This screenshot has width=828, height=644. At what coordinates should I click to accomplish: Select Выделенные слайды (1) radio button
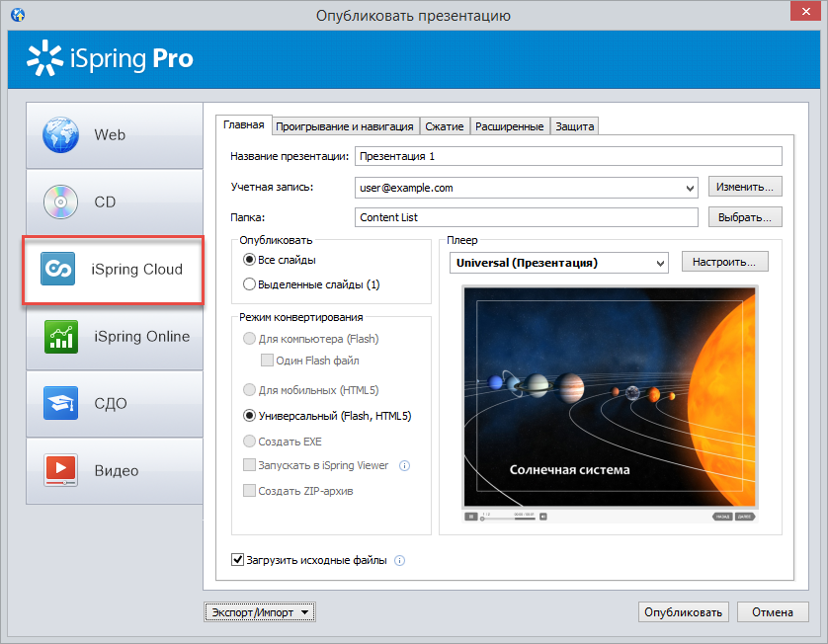click(249, 284)
